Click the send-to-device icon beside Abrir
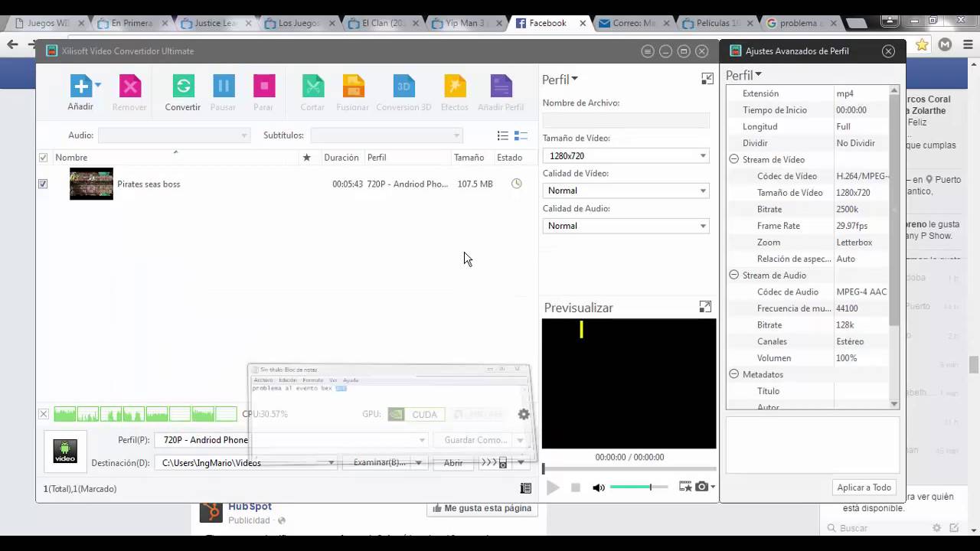980x551 pixels. tap(495, 462)
